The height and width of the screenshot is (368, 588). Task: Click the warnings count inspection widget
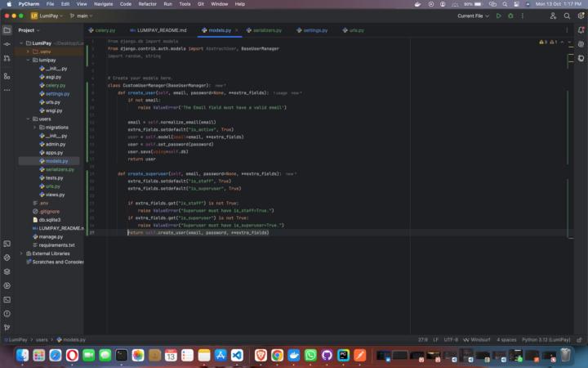click(x=548, y=42)
